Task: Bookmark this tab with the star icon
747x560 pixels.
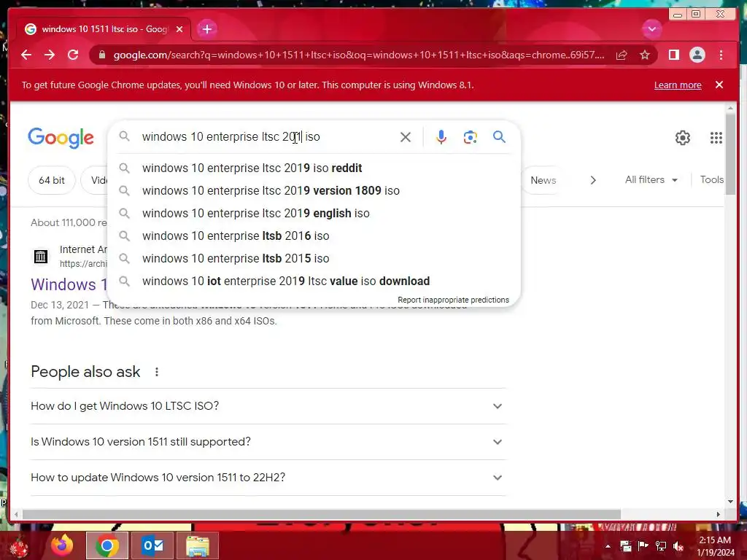Action: pyautogui.click(x=645, y=55)
